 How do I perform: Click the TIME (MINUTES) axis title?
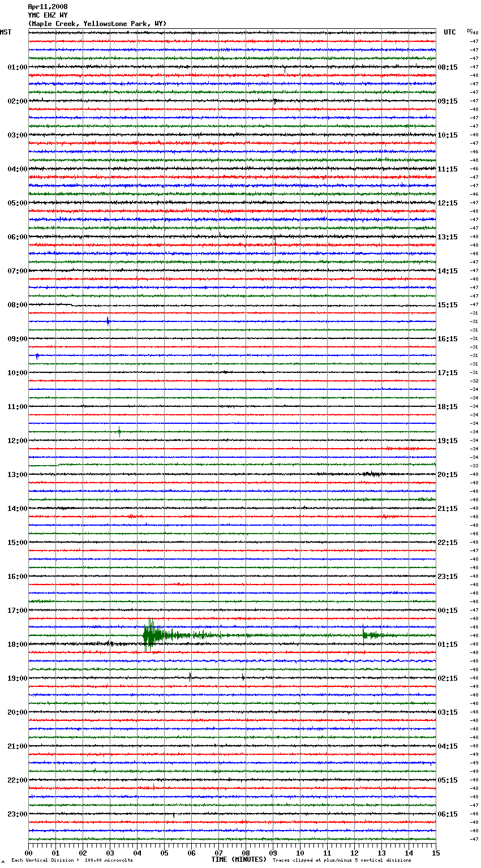[239, 860]
